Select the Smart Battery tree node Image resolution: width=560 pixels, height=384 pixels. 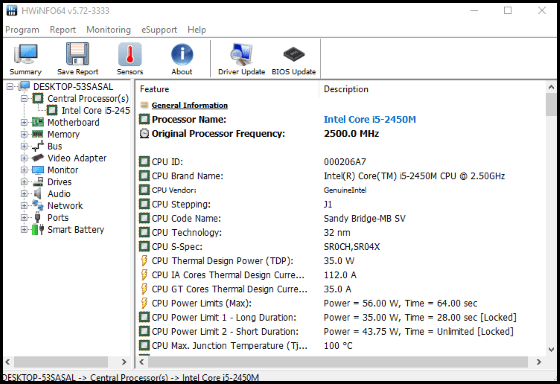pyautogui.click(x=76, y=230)
